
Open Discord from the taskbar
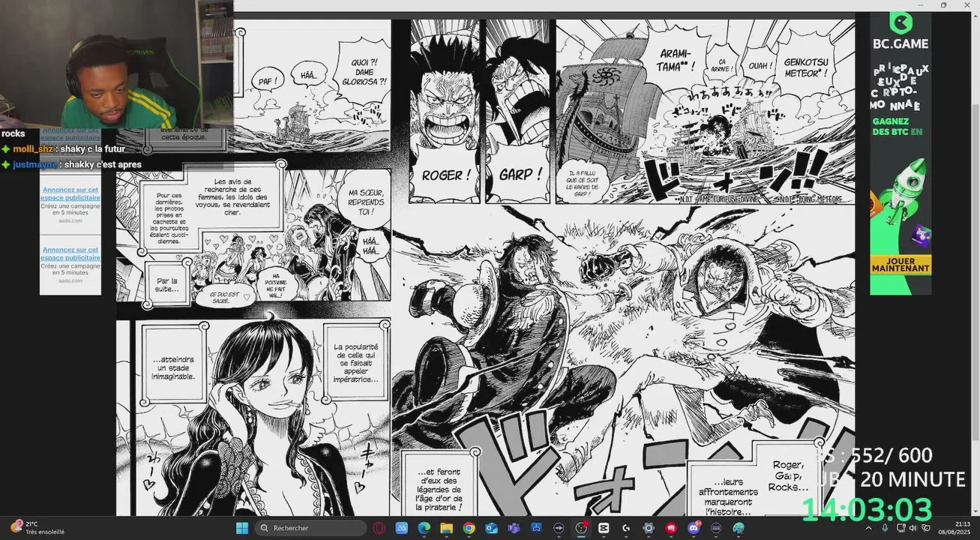(x=694, y=528)
